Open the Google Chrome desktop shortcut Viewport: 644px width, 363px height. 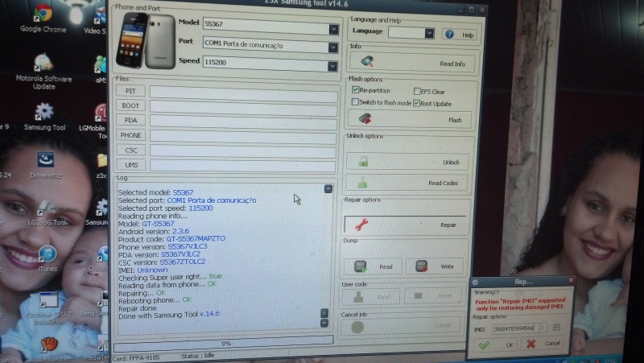pyautogui.click(x=43, y=18)
